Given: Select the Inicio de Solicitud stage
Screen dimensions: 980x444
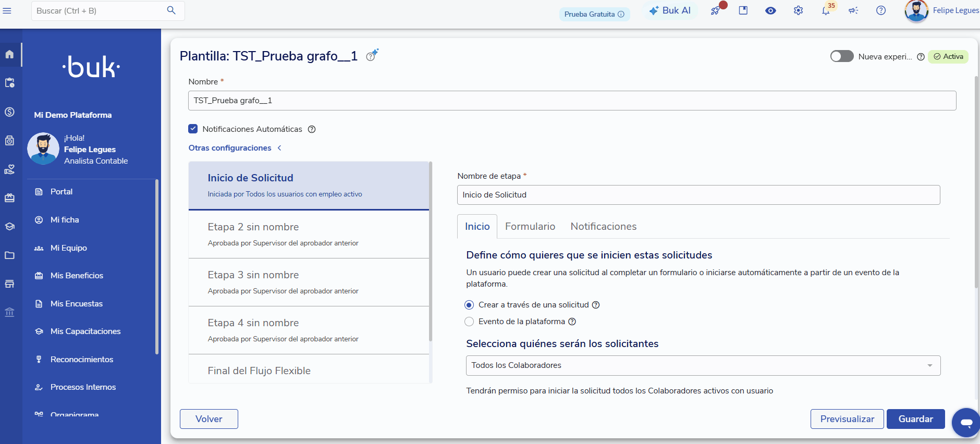Looking at the screenshot, I should [x=309, y=186].
